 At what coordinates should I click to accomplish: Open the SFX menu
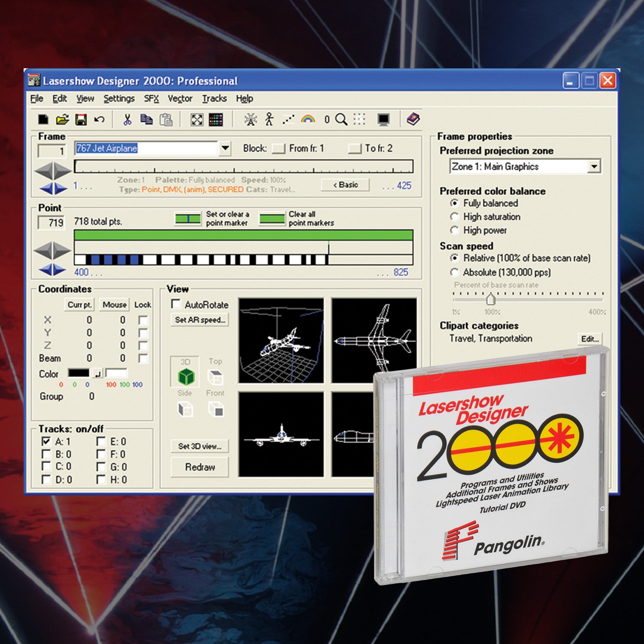(x=151, y=99)
